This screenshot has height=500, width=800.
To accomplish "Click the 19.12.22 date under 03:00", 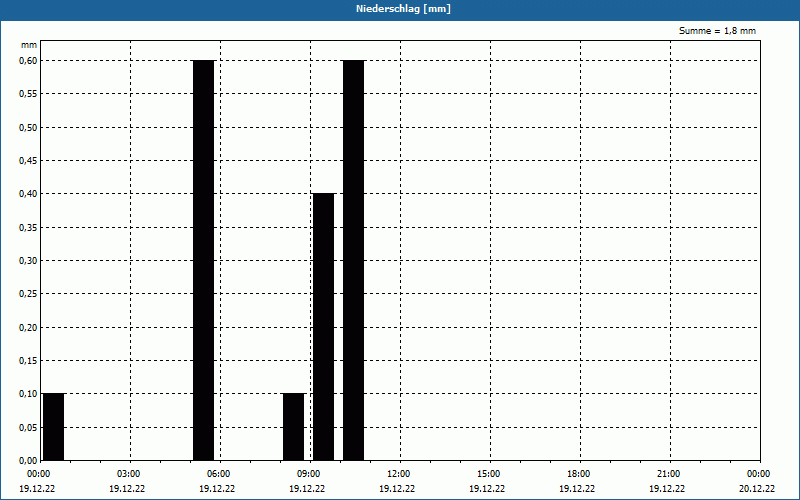I will coord(127,489).
